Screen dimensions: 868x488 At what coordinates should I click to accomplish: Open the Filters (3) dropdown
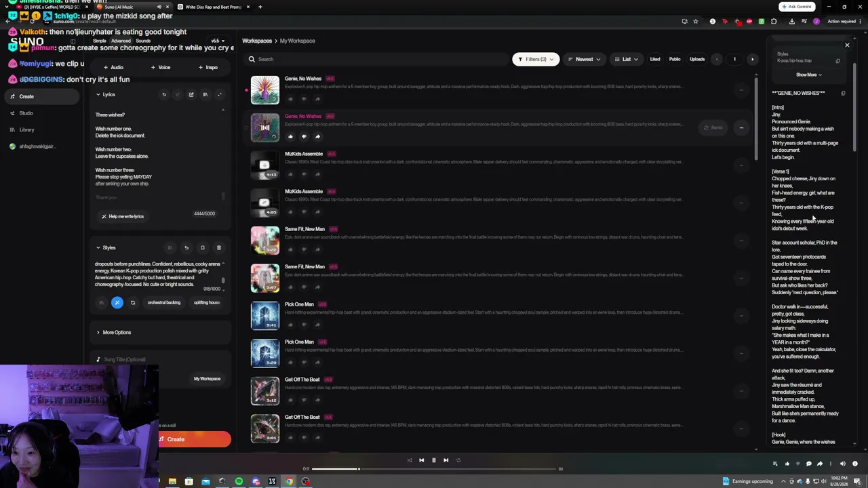click(x=535, y=59)
